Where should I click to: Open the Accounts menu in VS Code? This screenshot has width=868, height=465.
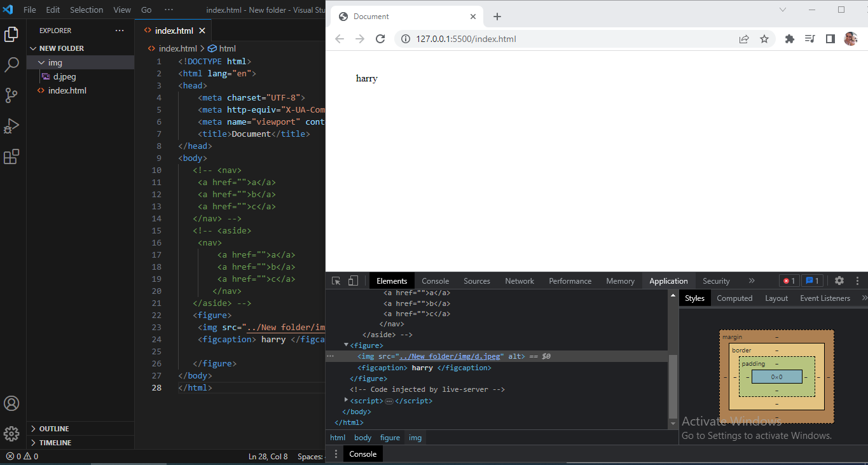(11, 403)
